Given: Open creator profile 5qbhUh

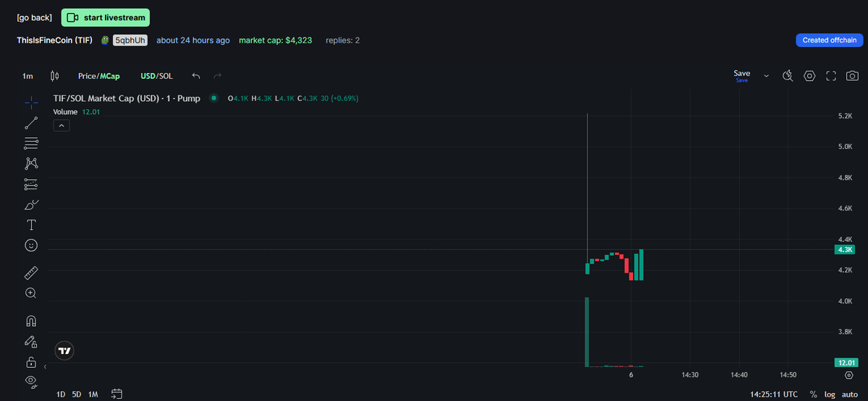Looking at the screenshot, I should coord(130,40).
